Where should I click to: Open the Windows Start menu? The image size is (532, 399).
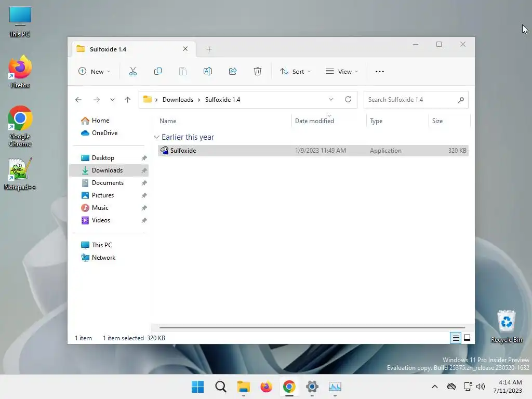click(x=197, y=387)
